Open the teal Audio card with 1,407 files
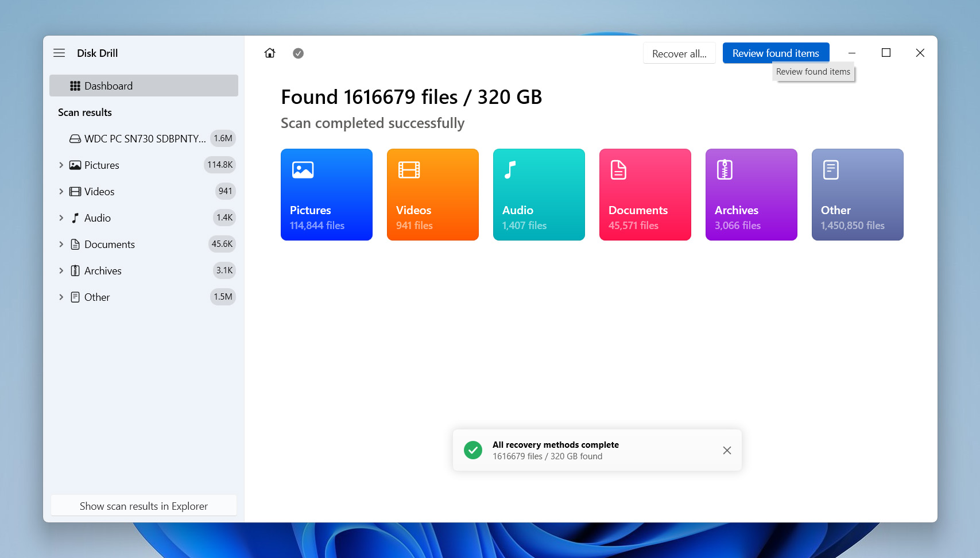The height and width of the screenshot is (558, 980). pos(539,195)
